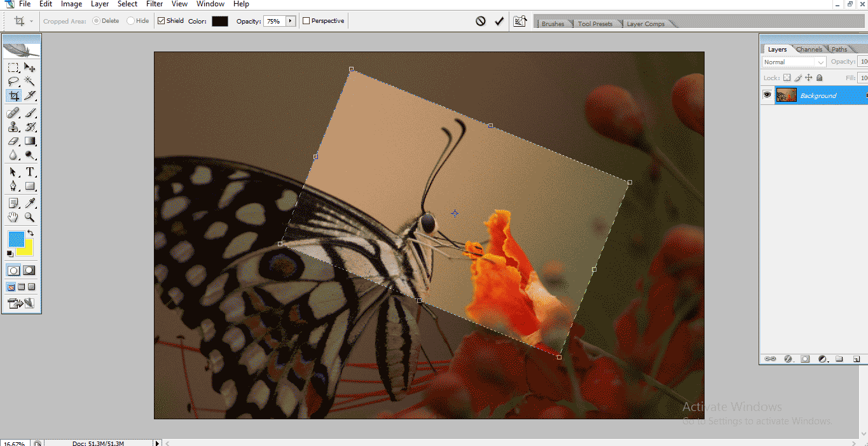This screenshot has width=868, height=446.
Task: Open status bar info arrow menu
Action: (158, 443)
